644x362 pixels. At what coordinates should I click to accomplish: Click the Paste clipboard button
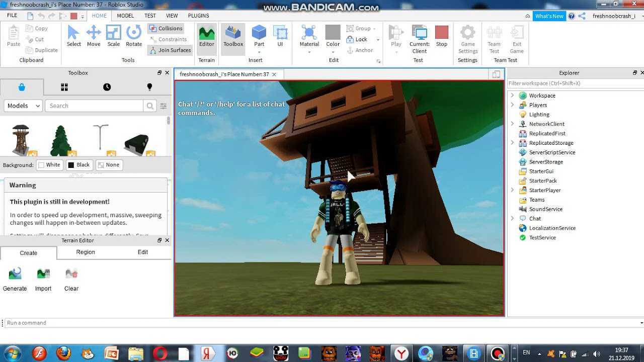(14, 36)
